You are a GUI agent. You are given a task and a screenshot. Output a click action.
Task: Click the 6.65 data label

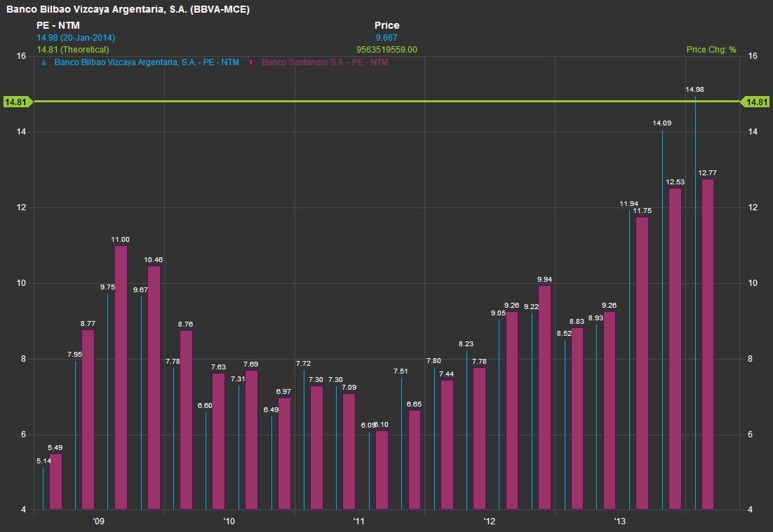click(x=414, y=404)
